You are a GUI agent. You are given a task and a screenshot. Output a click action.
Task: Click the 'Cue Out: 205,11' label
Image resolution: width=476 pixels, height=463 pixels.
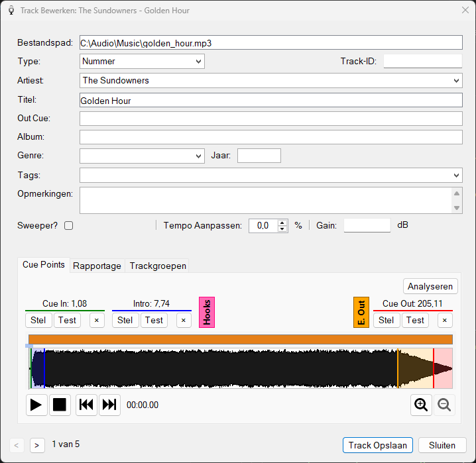(x=412, y=304)
